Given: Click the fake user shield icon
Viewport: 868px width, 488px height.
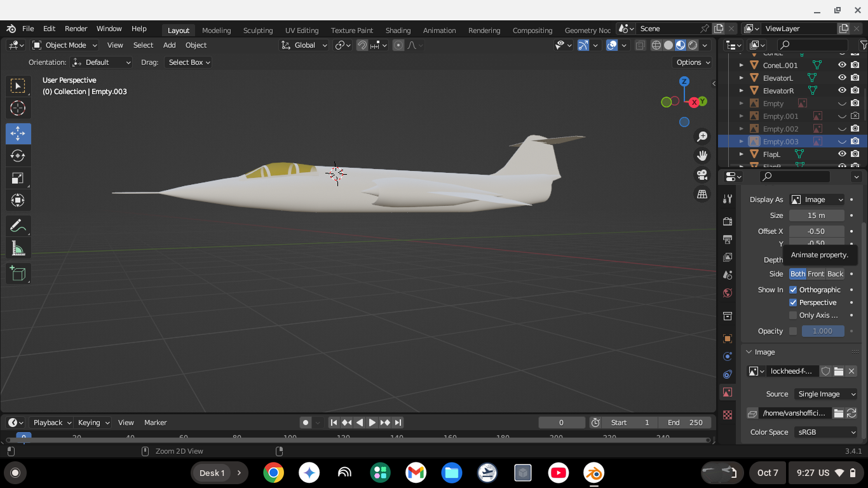Looking at the screenshot, I should click(x=825, y=371).
